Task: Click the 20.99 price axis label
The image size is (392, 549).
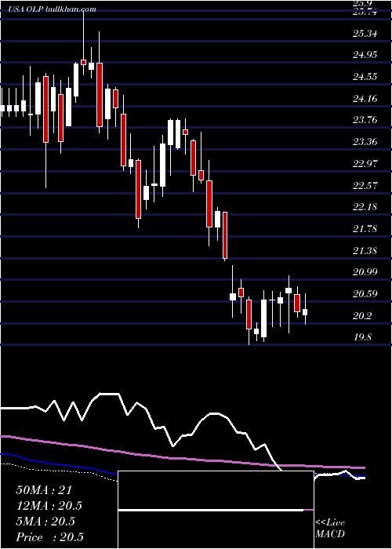Action: coord(365,272)
